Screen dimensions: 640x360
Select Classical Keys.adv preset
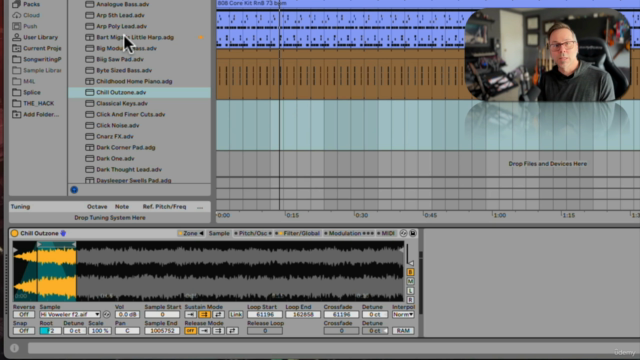122,103
